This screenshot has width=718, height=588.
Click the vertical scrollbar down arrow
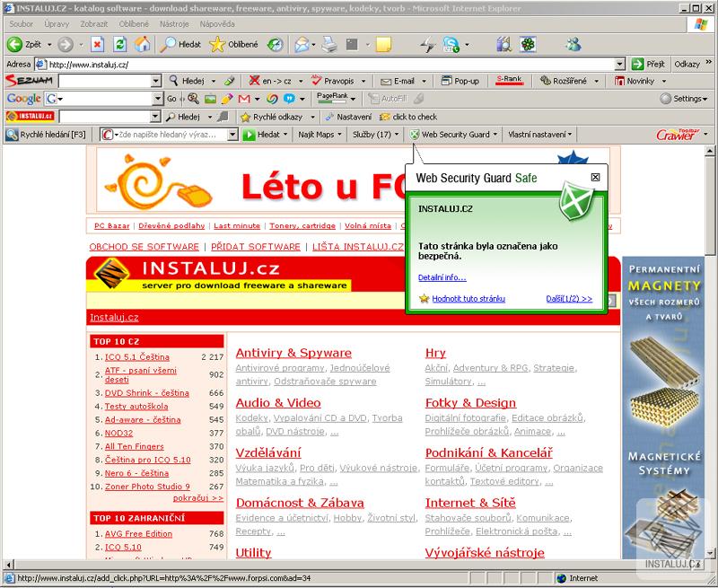[x=709, y=553]
